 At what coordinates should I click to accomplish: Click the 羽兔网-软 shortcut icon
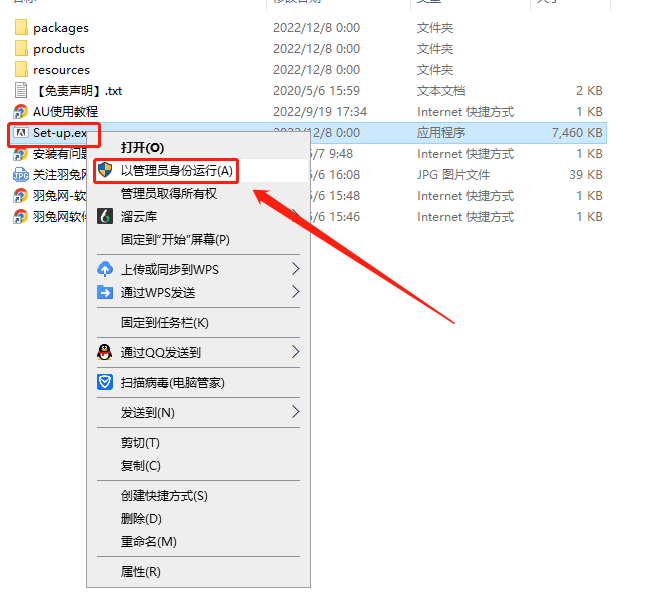coord(21,195)
